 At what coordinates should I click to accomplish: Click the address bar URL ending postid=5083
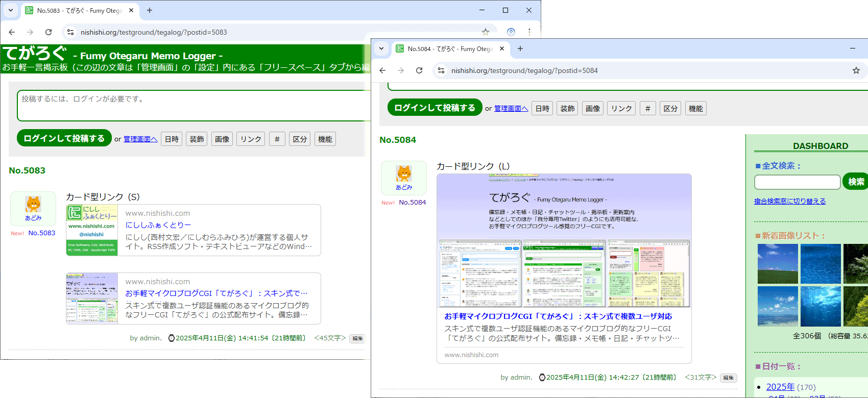click(x=154, y=32)
